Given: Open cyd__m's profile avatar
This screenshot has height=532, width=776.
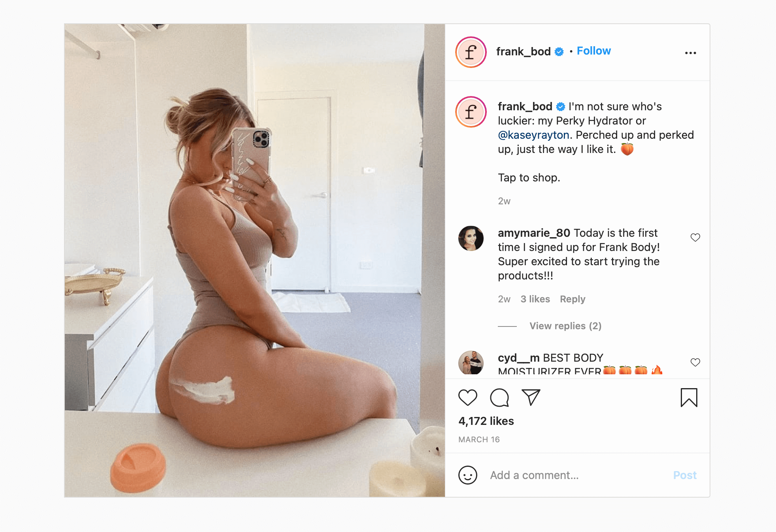Looking at the screenshot, I should click(x=471, y=362).
